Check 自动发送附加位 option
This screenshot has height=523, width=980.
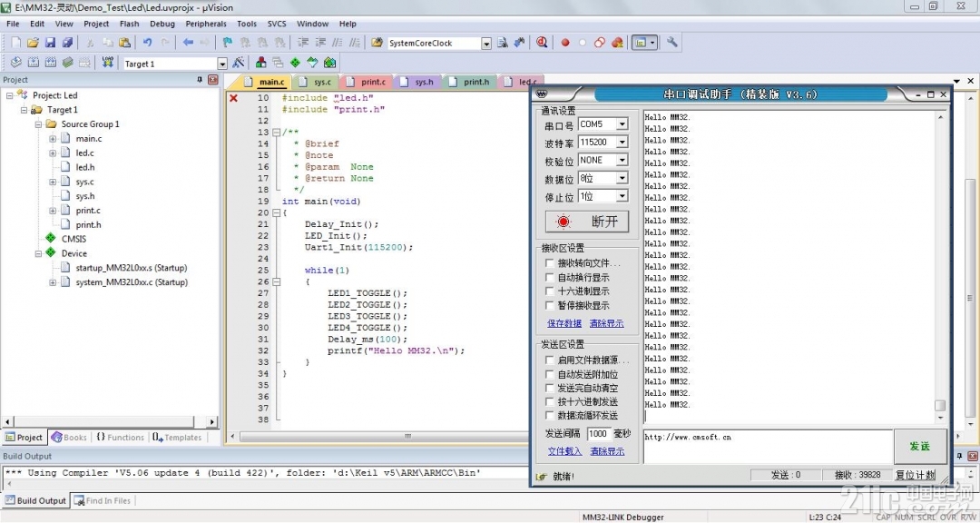pos(549,374)
